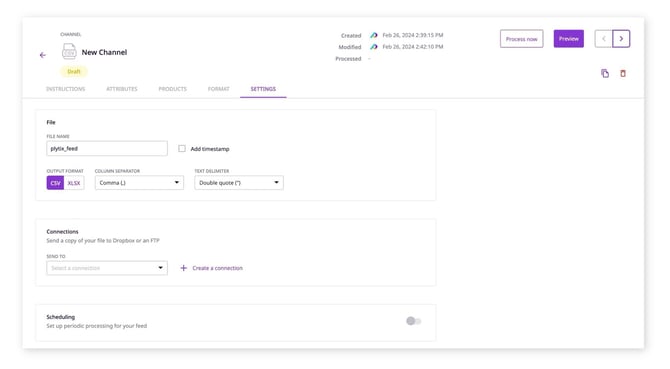Select XLSX output format
Screen dimensions: 670x369
74,183
